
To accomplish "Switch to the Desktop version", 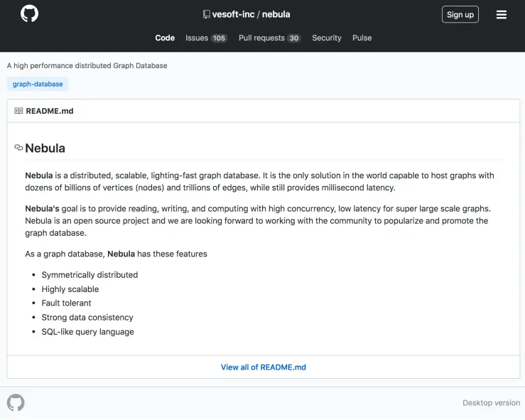I will coord(491,403).
